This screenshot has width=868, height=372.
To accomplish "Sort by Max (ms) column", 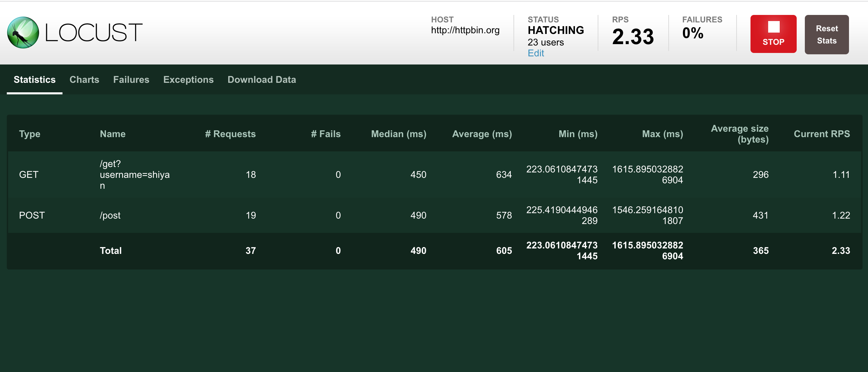I will pos(662,134).
